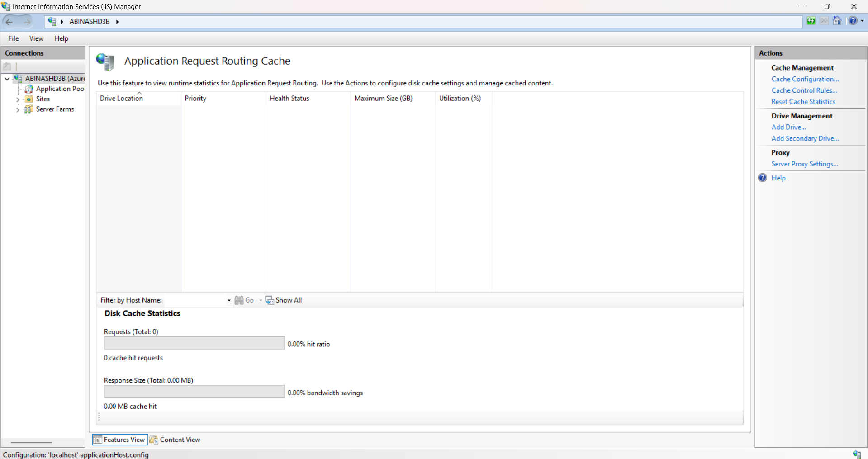The height and width of the screenshot is (459, 868).
Task: Click the Content View tab icon
Action: [x=154, y=440]
